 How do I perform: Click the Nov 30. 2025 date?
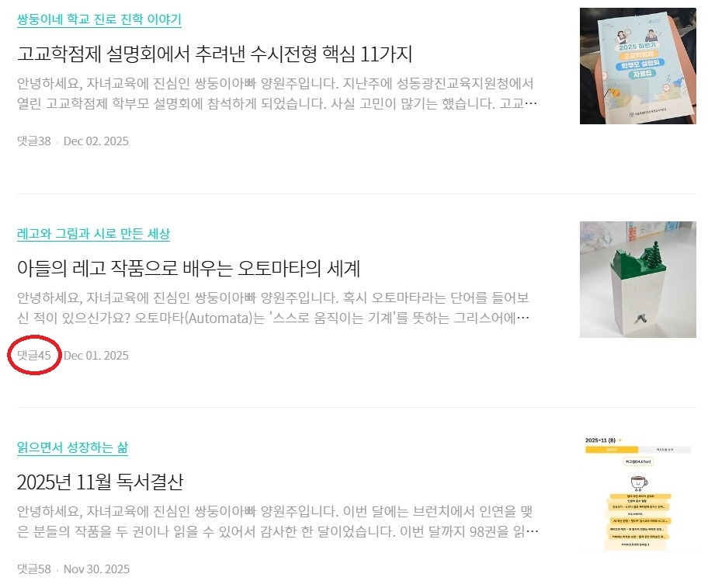(x=96, y=569)
